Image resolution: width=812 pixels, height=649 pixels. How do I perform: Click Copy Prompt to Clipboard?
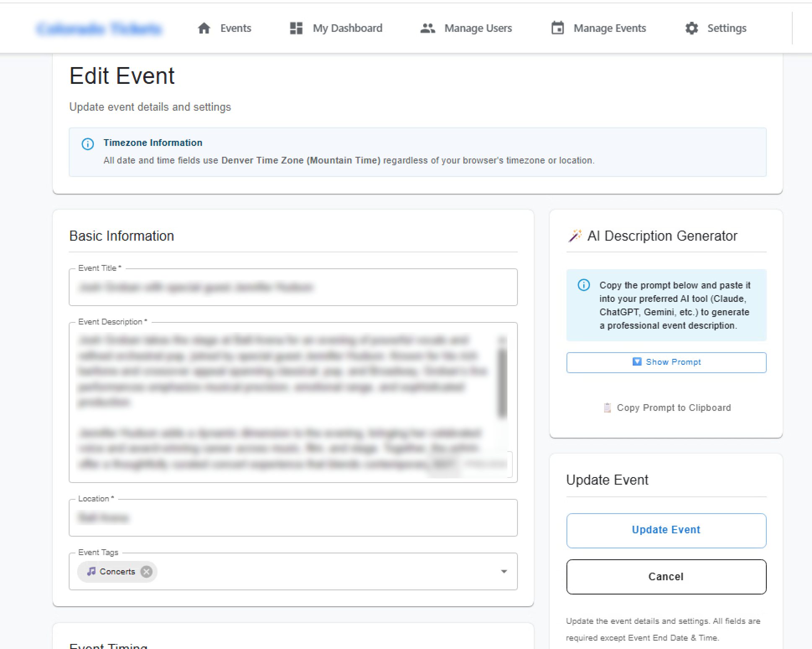click(x=666, y=407)
